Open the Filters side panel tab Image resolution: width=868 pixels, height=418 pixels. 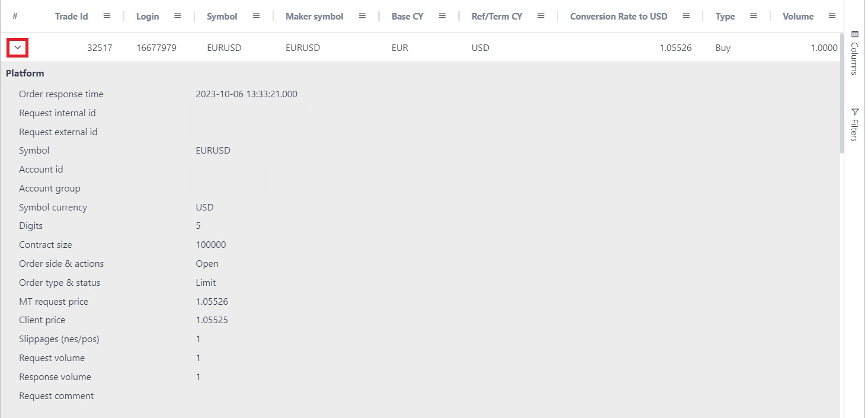coord(854,125)
